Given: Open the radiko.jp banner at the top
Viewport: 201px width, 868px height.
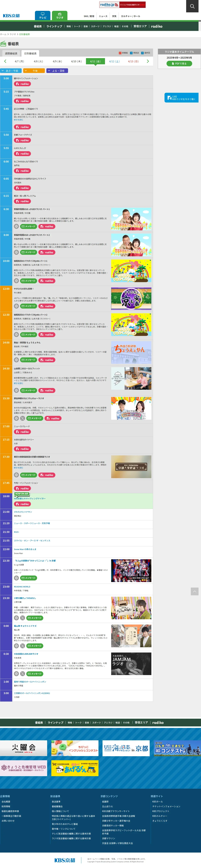Looking at the screenshot, I should (122, 5).
